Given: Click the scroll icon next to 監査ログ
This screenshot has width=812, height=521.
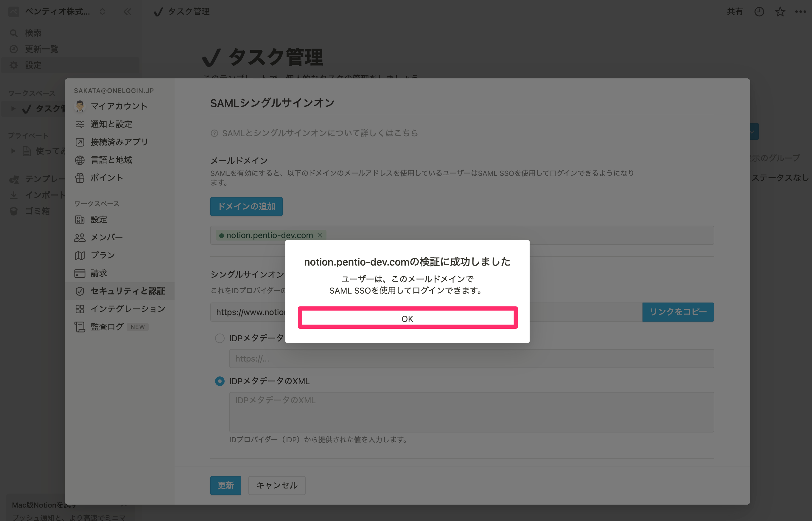Looking at the screenshot, I should (80, 327).
